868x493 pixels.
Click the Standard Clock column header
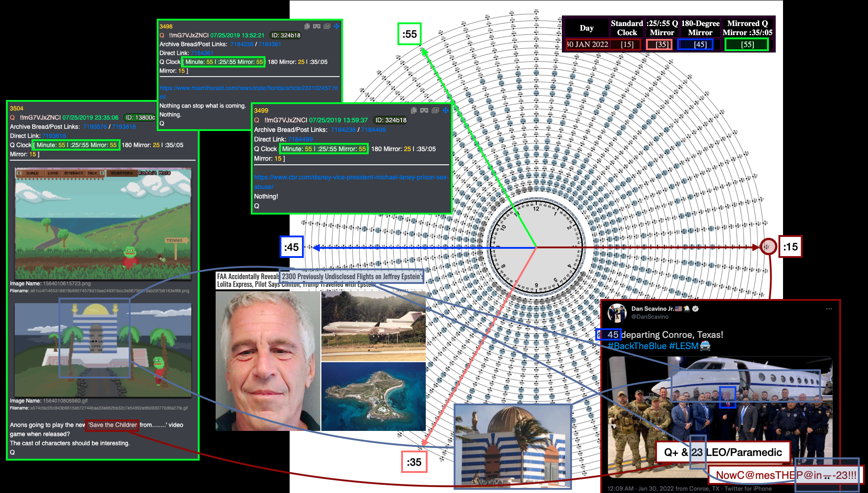click(627, 28)
